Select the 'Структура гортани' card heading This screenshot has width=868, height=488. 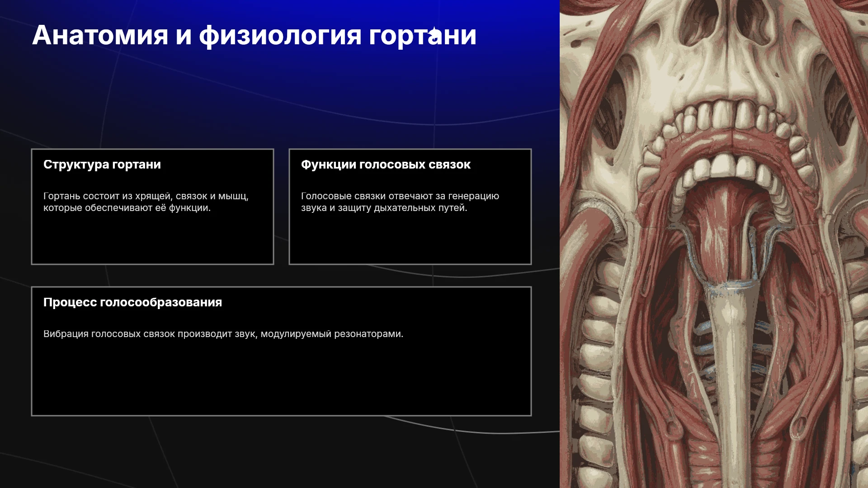(x=102, y=164)
